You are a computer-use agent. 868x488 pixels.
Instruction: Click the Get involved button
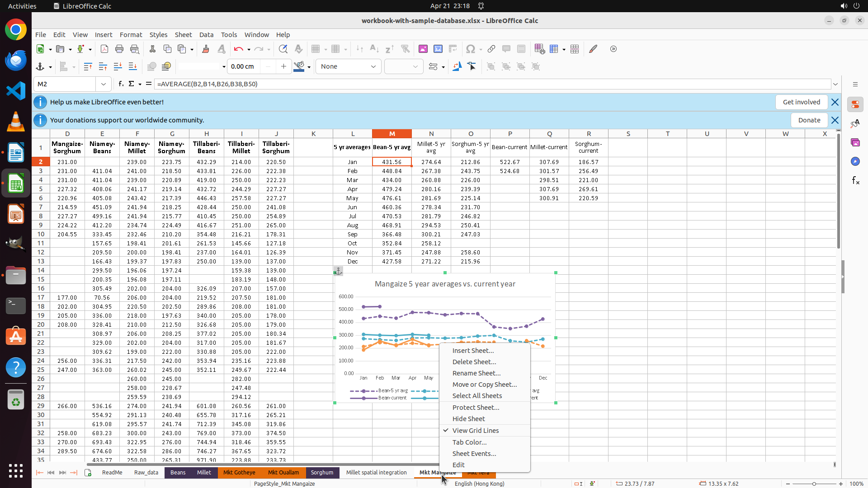801,102
